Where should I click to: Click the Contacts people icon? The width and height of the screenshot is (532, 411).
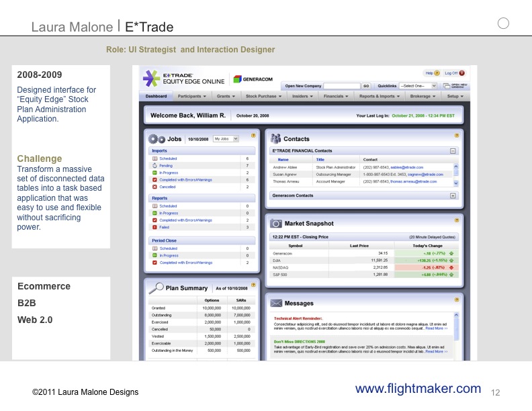coord(276,139)
